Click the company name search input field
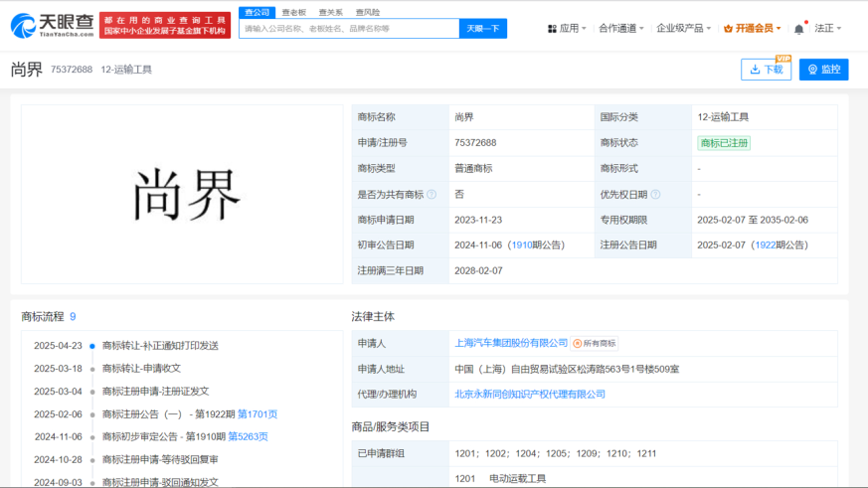The width and height of the screenshot is (868, 488). tap(349, 28)
